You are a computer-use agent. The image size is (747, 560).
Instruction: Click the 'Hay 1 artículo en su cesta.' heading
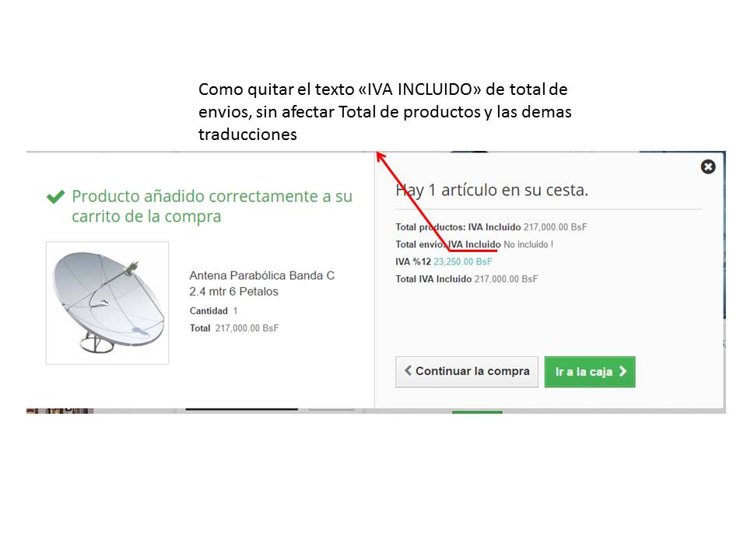(492, 190)
